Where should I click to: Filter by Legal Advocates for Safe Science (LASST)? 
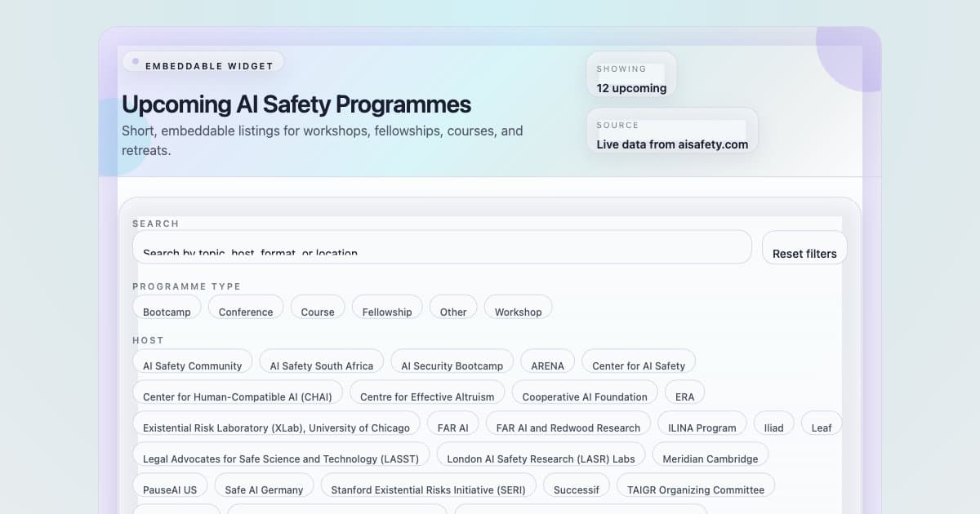(281, 454)
